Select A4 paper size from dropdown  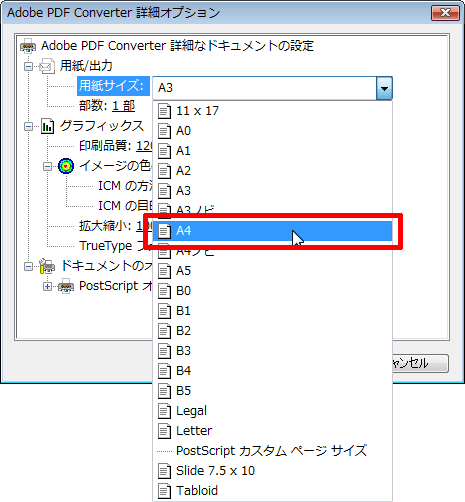pyautogui.click(x=272, y=231)
